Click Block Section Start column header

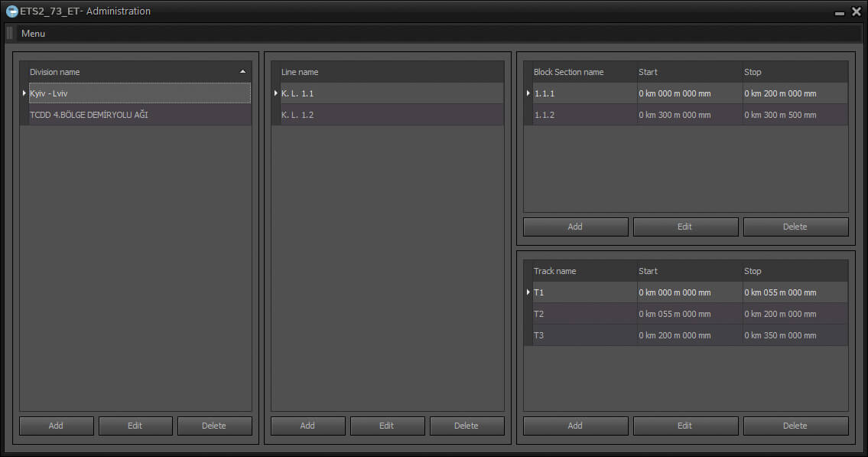coord(689,72)
